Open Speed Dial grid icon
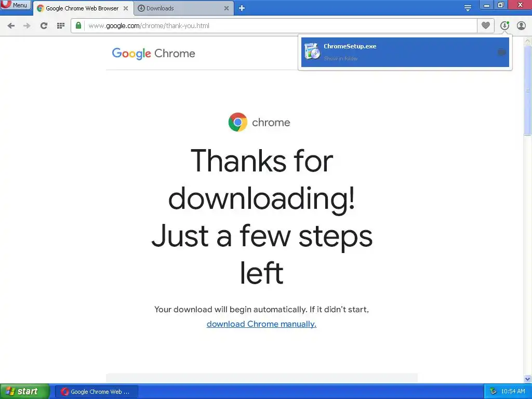Viewport: 532px width, 399px height. 61,25
